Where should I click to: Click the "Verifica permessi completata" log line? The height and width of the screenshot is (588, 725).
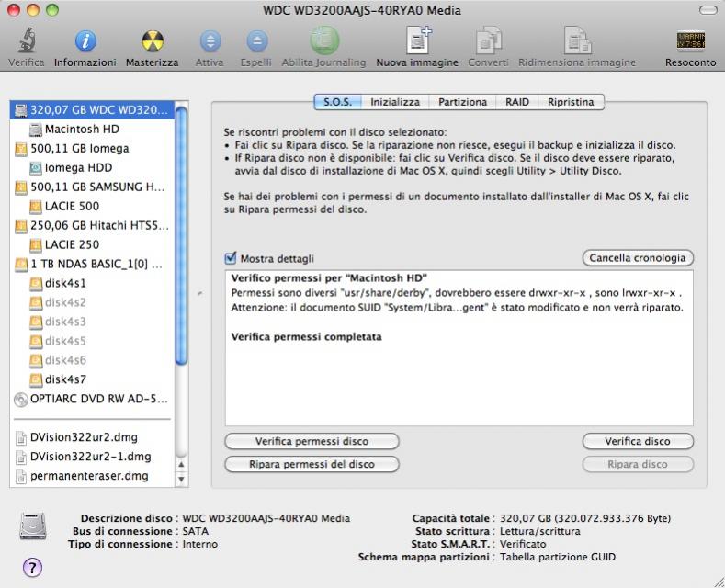click(x=307, y=336)
